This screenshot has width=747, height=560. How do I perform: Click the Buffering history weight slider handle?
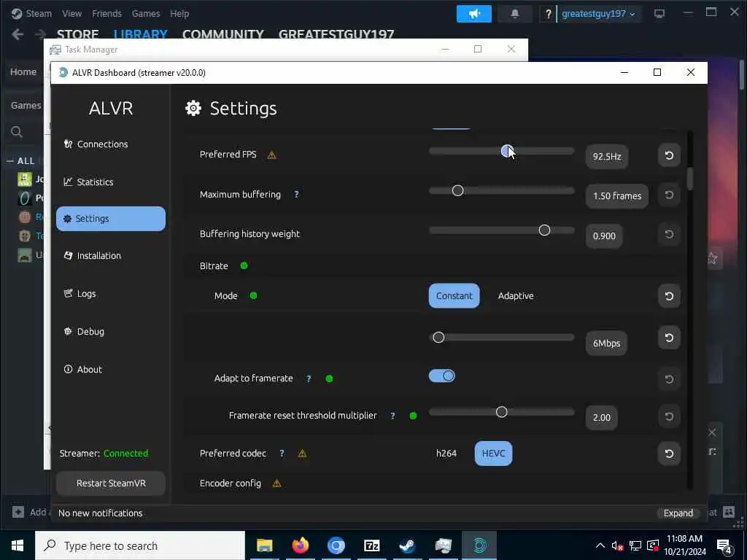544,230
